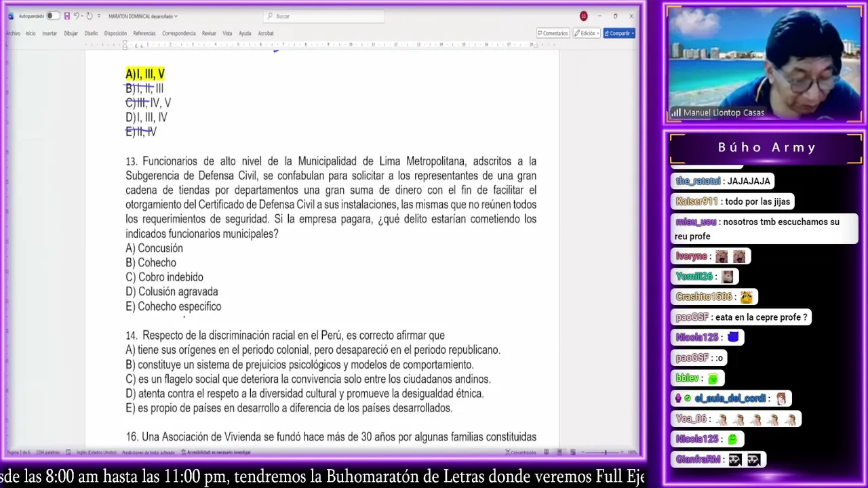Click username paoGSF asking about cepre

coord(692,317)
